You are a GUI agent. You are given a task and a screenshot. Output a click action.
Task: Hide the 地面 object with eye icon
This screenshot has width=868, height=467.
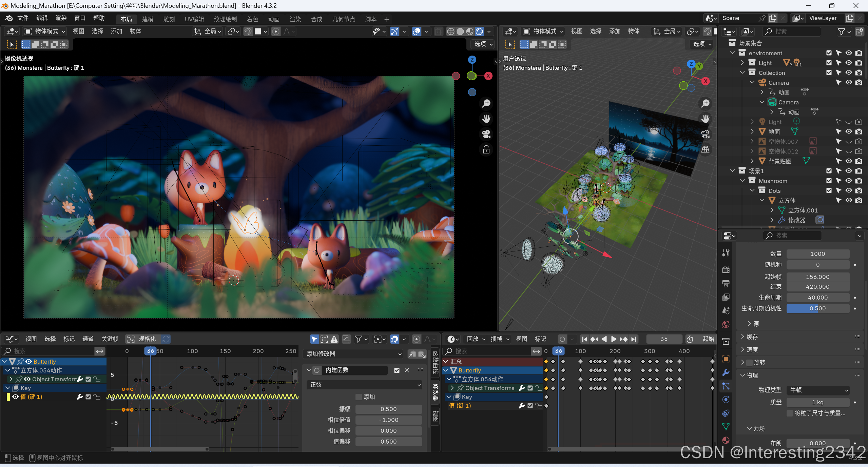pos(848,131)
